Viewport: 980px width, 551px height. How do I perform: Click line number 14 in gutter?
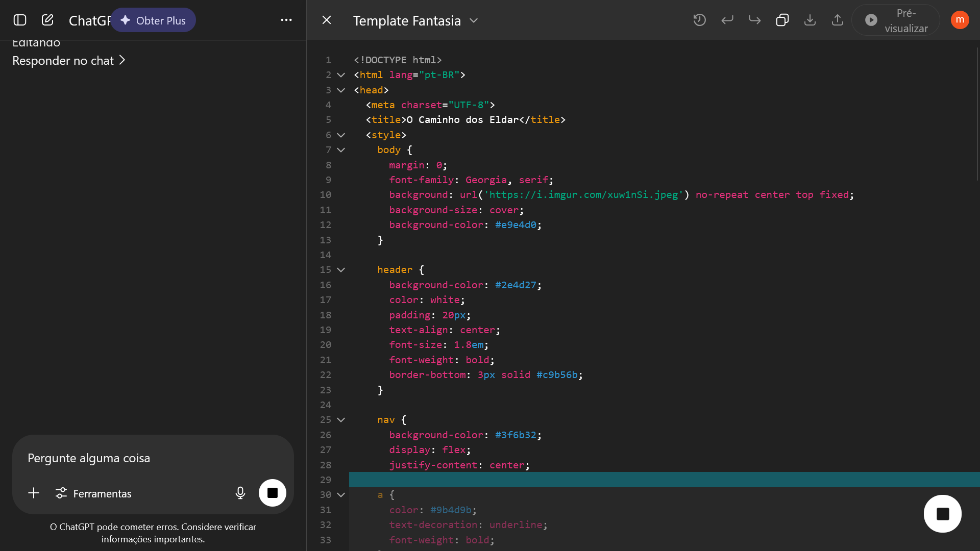[326, 255]
